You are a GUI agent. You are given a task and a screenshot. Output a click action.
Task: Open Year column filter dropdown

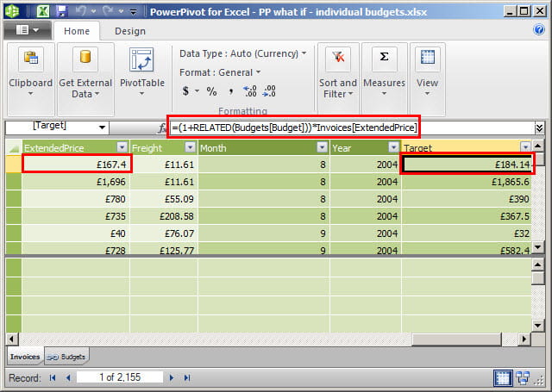click(393, 147)
